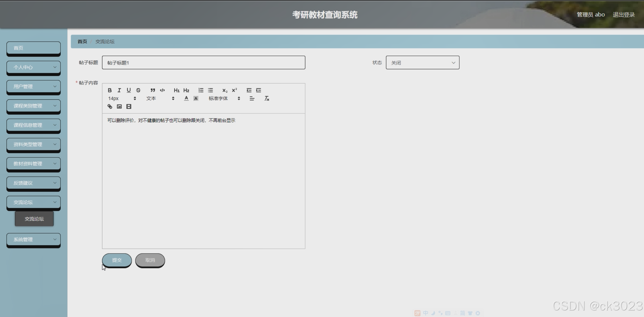The width and height of the screenshot is (644, 317).
Task: Toggle strikethrough text formatting
Action: click(x=138, y=90)
